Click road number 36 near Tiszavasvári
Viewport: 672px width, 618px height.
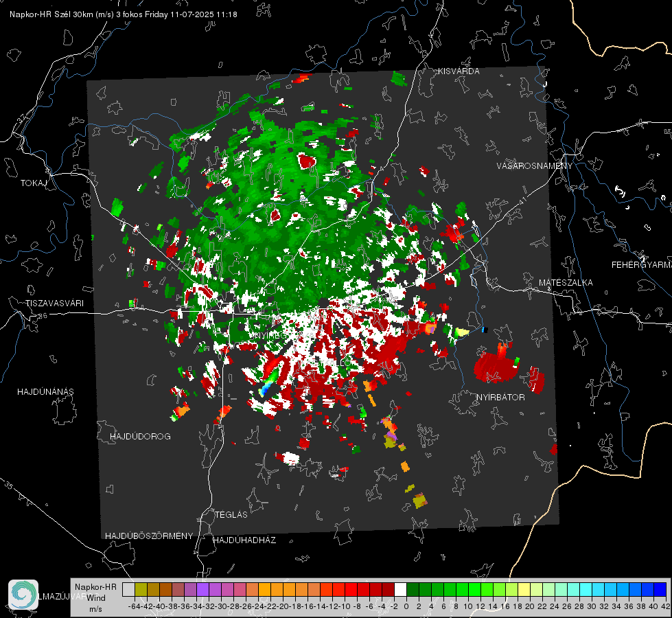pyautogui.click(x=43, y=316)
